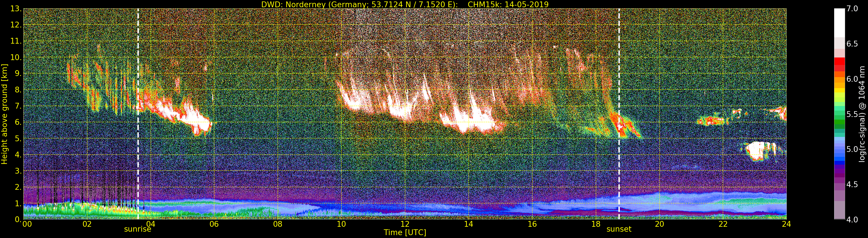
Task: Click the white cloud patch near 23 UTC at 4 km
Action: 756,151
